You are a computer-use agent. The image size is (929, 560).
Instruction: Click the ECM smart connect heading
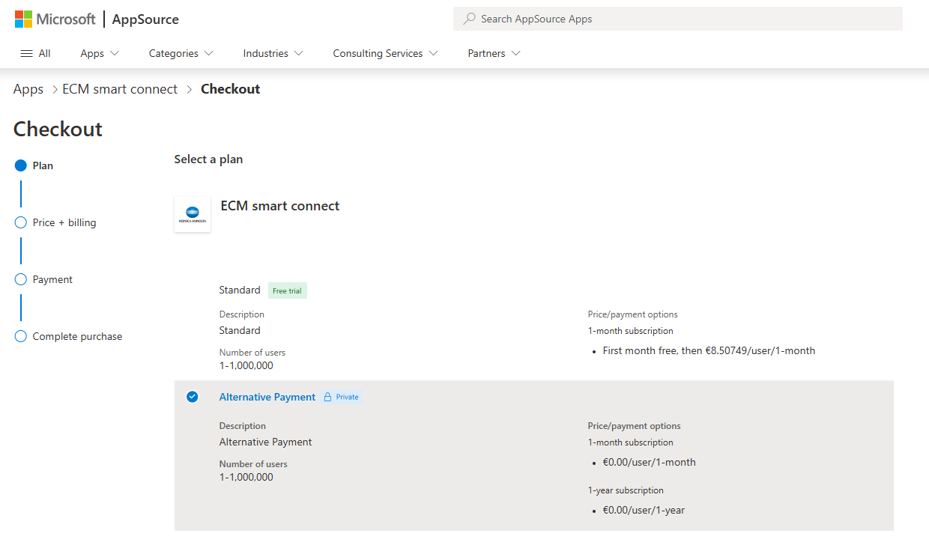(x=280, y=206)
